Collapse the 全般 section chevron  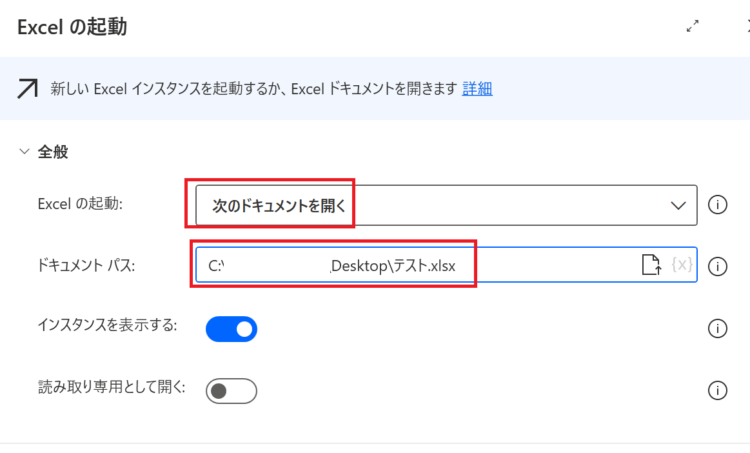pyautogui.click(x=24, y=152)
